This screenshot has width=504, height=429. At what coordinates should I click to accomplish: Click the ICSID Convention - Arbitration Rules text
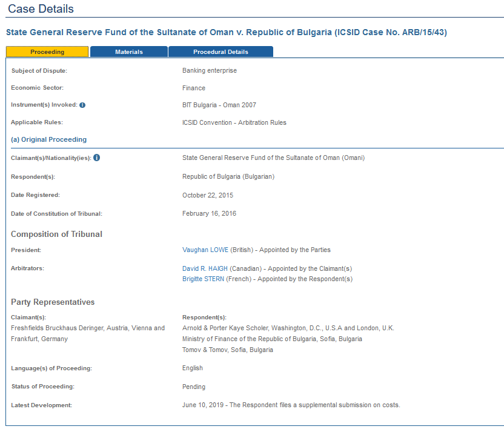click(234, 122)
